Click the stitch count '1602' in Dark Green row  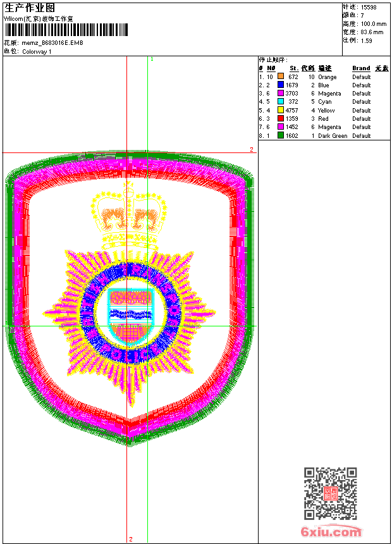pyautogui.click(x=291, y=135)
